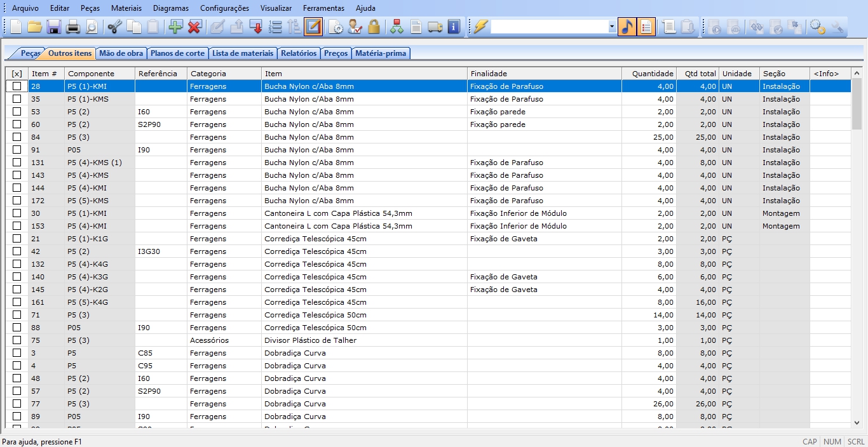Viewport: 868px width, 447px height.
Task: Click the blue information icon
Action: pos(454,27)
